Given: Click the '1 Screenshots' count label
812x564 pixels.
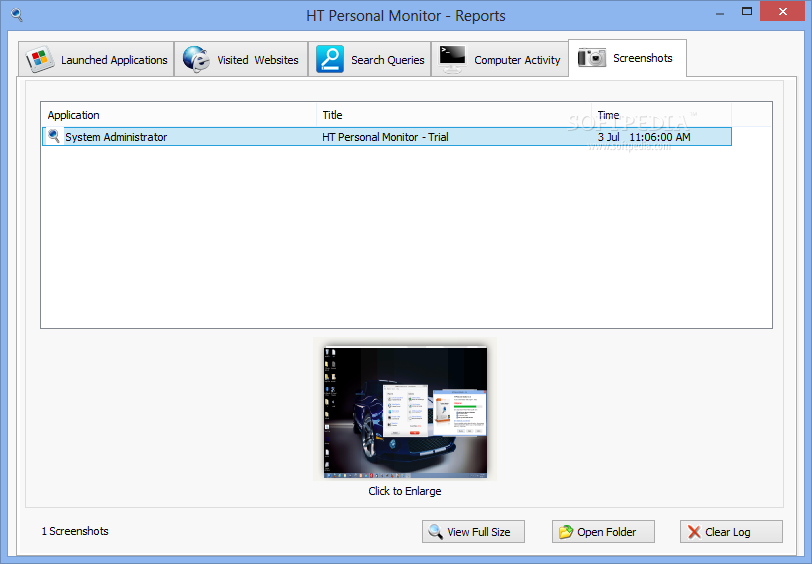Looking at the screenshot, I should click(x=75, y=531).
